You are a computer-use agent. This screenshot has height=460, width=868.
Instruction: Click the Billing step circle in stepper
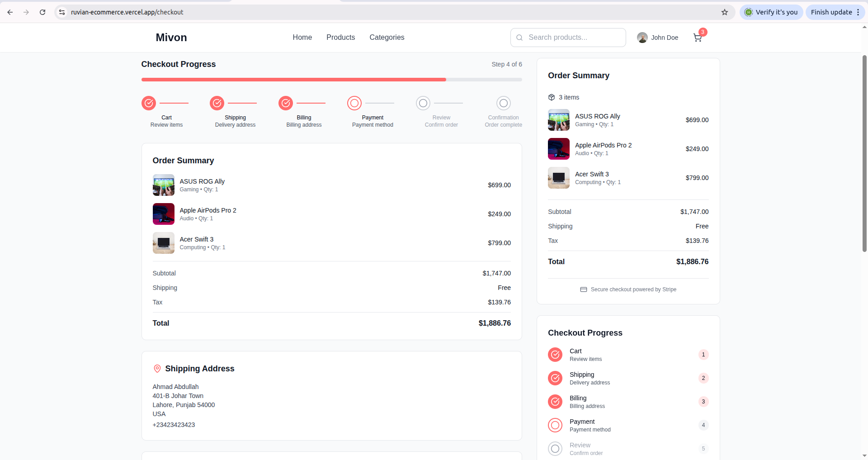coord(286,103)
